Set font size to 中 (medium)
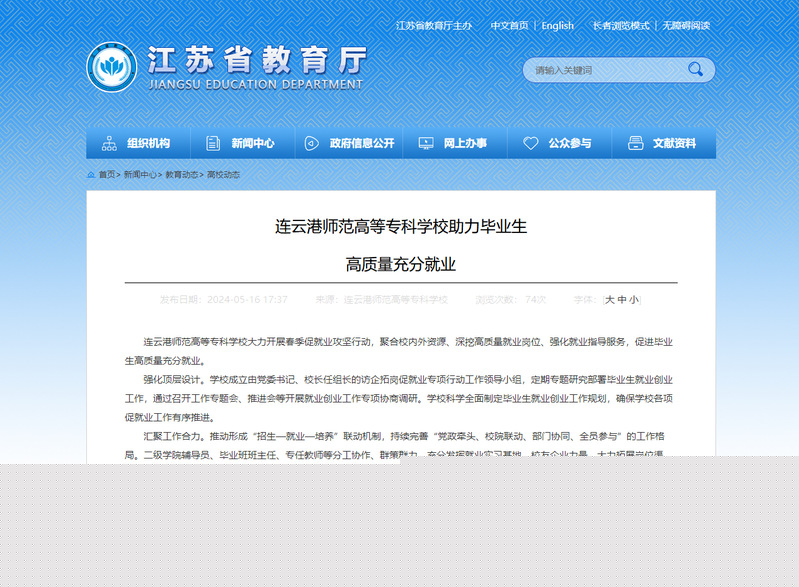 click(x=621, y=299)
